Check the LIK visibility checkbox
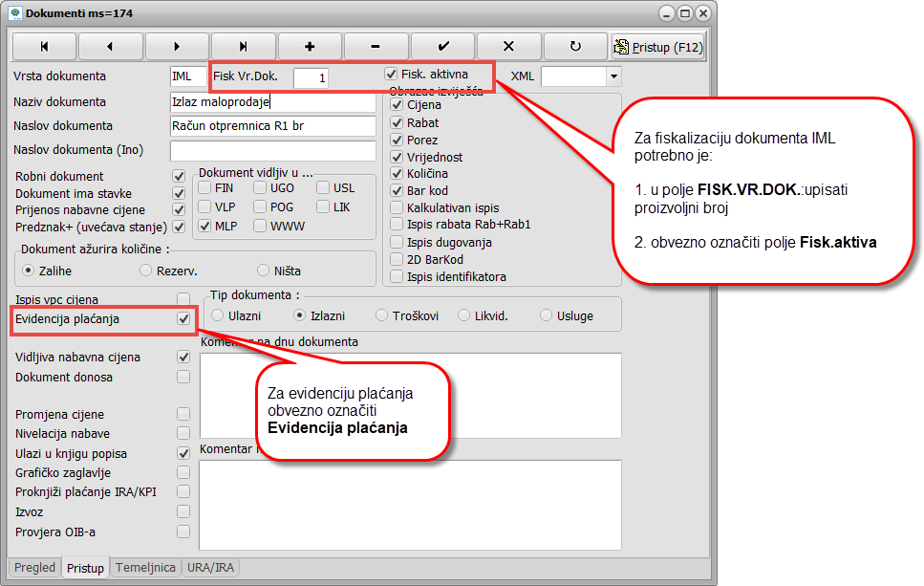This screenshot has height=586, width=924. point(323,206)
